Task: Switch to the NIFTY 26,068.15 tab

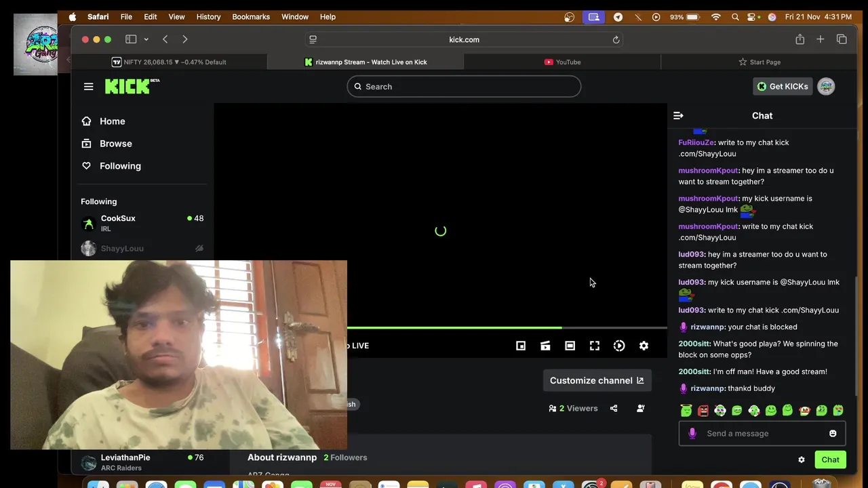Action: pyautogui.click(x=169, y=62)
